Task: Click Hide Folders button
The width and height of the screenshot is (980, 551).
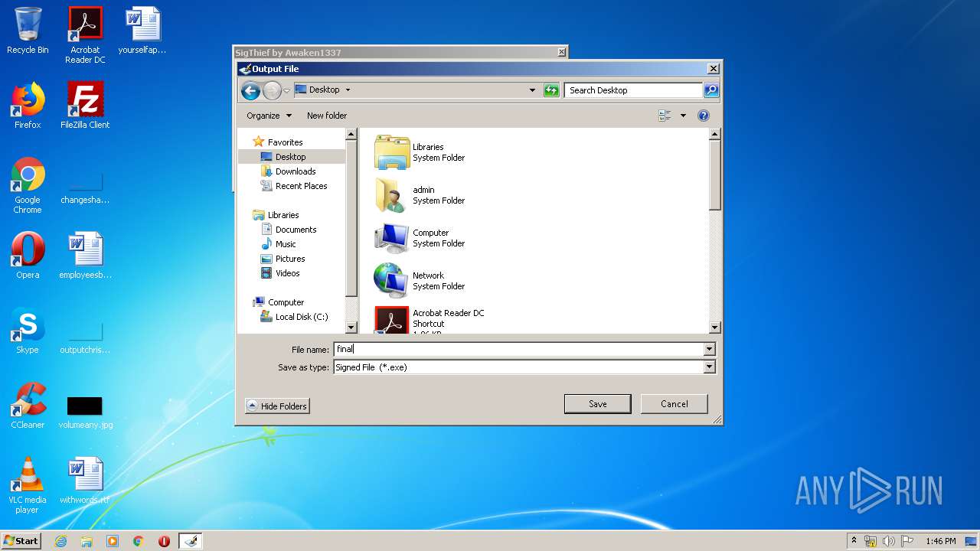Action: 277,406
